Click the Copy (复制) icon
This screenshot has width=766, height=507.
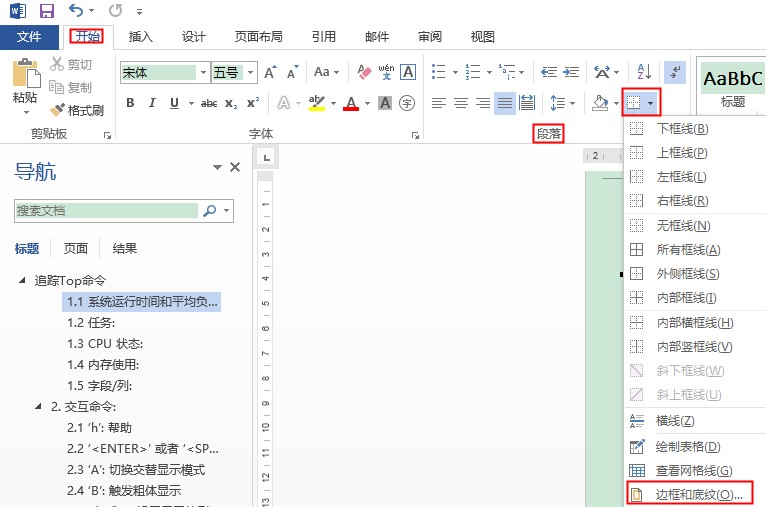click(x=56, y=87)
